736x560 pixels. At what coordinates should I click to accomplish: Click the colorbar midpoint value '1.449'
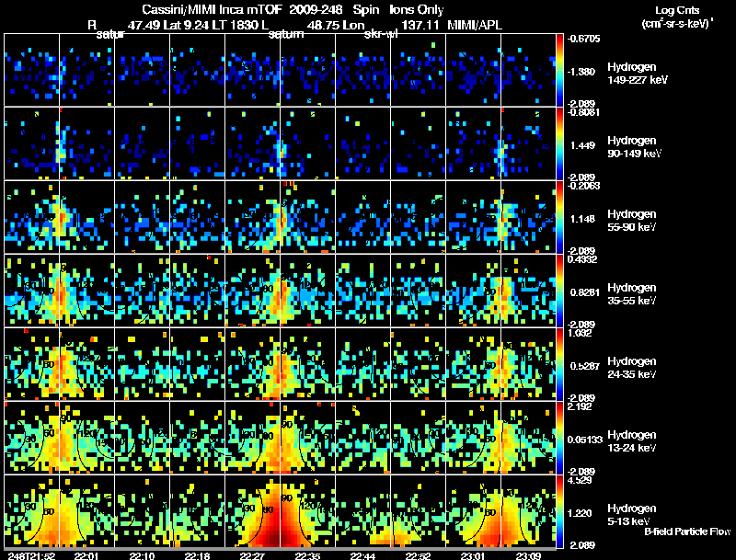coord(582,145)
